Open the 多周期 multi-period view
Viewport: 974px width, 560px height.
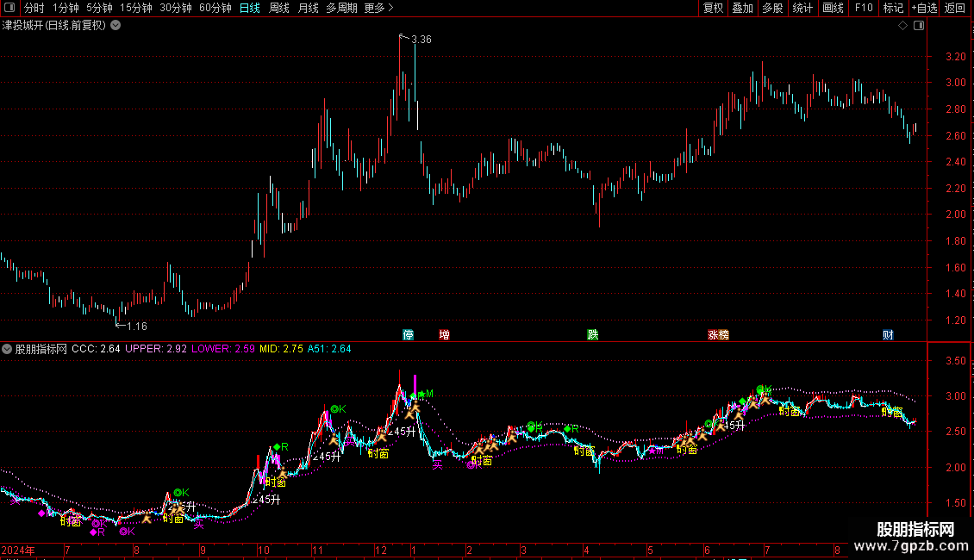click(x=341, y=8)
